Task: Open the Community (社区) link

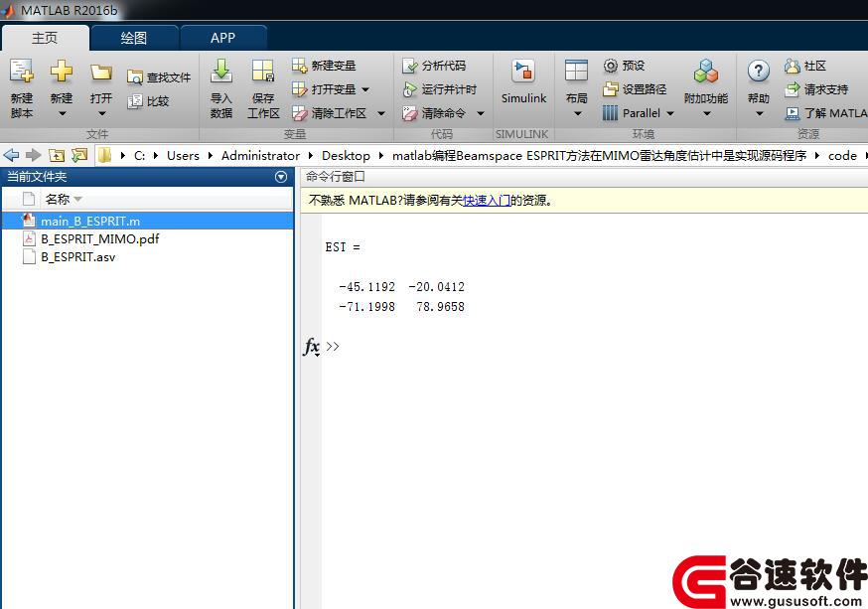Action: pyautogui.click(x=805, y=66)
